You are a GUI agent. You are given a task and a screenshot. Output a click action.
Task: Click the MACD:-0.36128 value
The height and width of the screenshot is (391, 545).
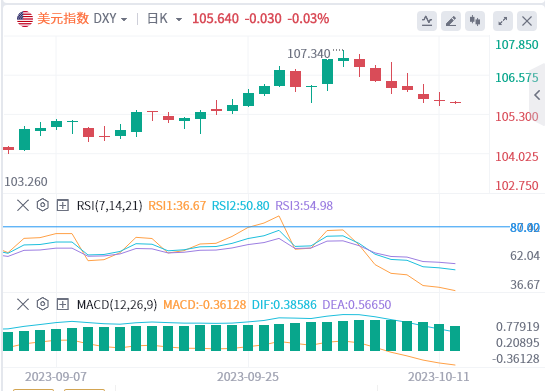(204, 305)
